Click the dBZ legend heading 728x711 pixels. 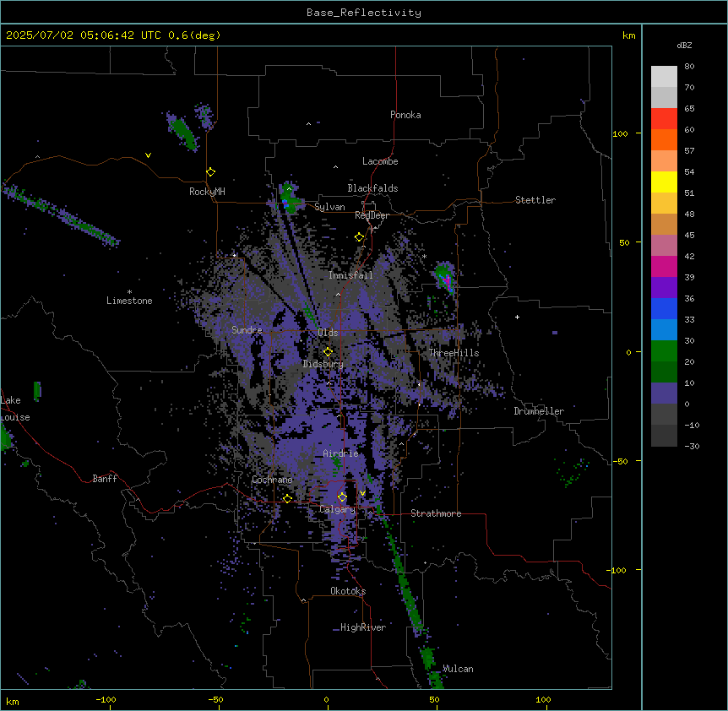point(684,45)
